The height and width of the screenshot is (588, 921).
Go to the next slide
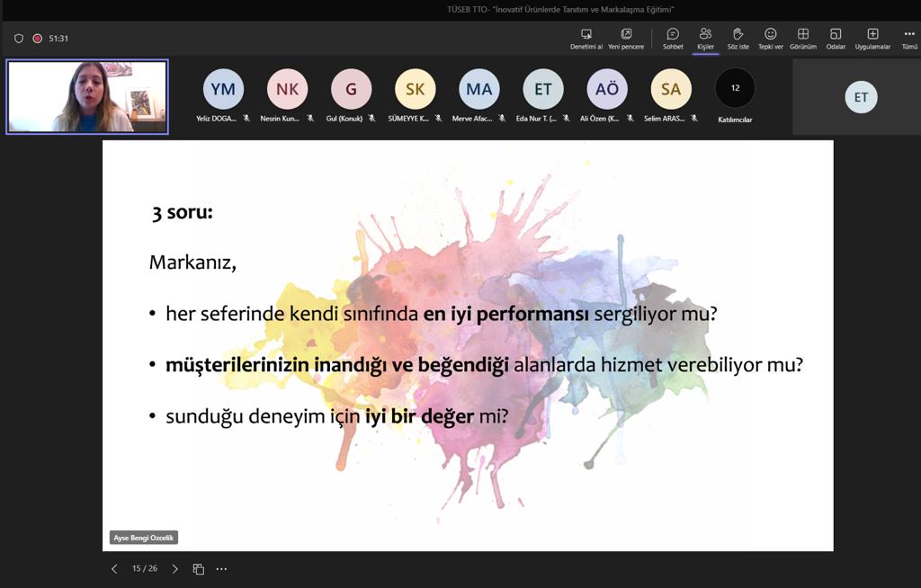click(x=174, y=569)
